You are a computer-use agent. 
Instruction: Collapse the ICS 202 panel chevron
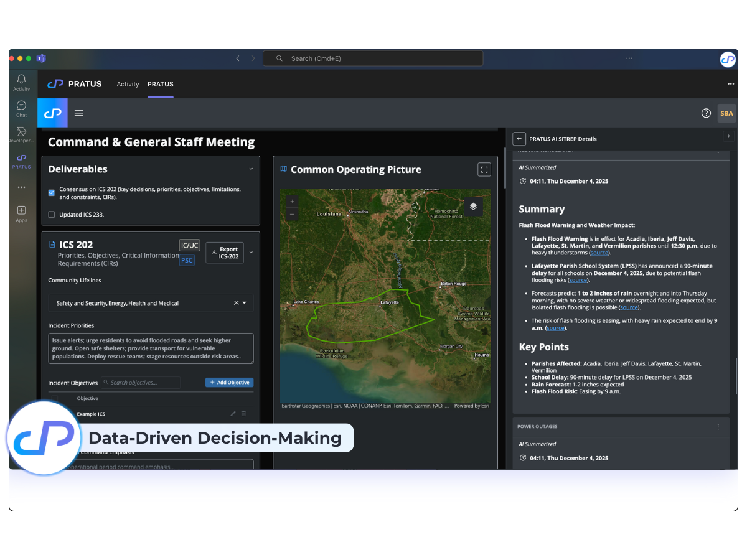coord(251,253)
